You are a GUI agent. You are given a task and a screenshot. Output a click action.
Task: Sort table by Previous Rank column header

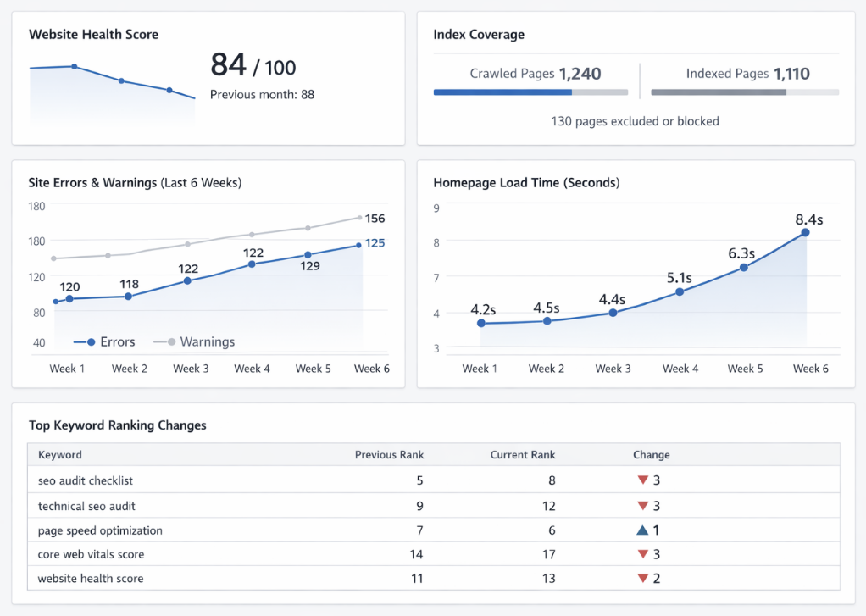click(x=389, y=455)
